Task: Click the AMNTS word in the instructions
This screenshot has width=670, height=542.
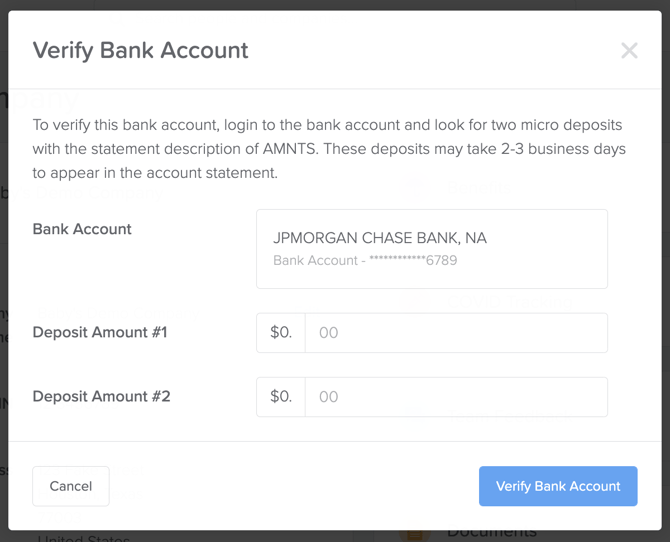Action: click(x=290, y=149)
